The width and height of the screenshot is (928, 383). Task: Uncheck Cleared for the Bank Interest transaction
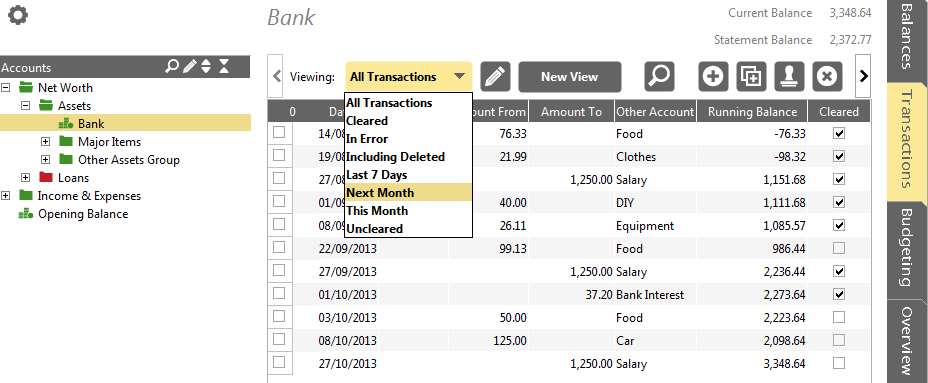839,294
